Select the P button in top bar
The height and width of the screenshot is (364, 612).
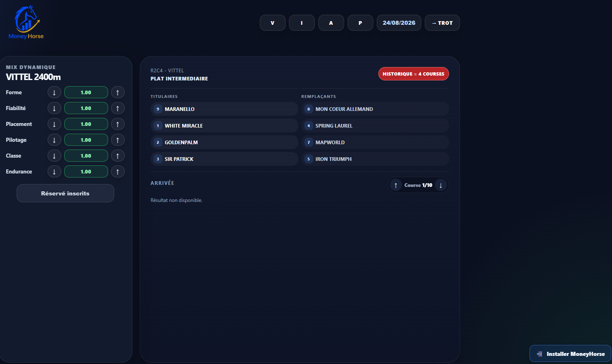[360, 23]
